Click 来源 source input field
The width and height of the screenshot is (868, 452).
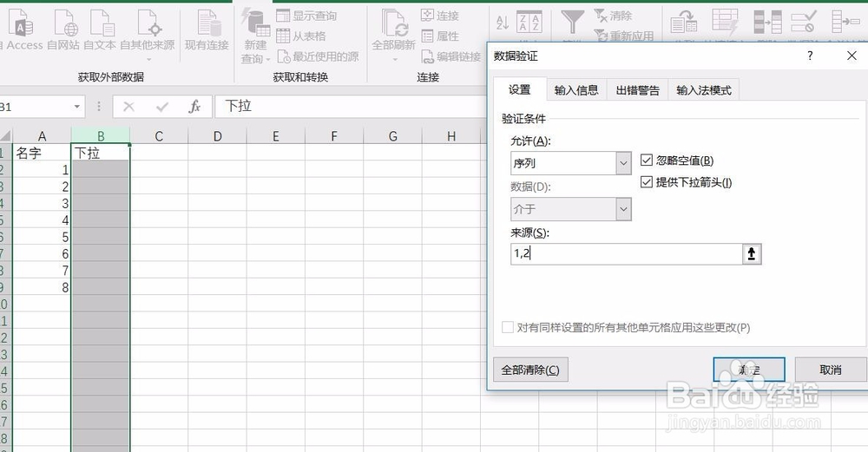coord(626,254)
